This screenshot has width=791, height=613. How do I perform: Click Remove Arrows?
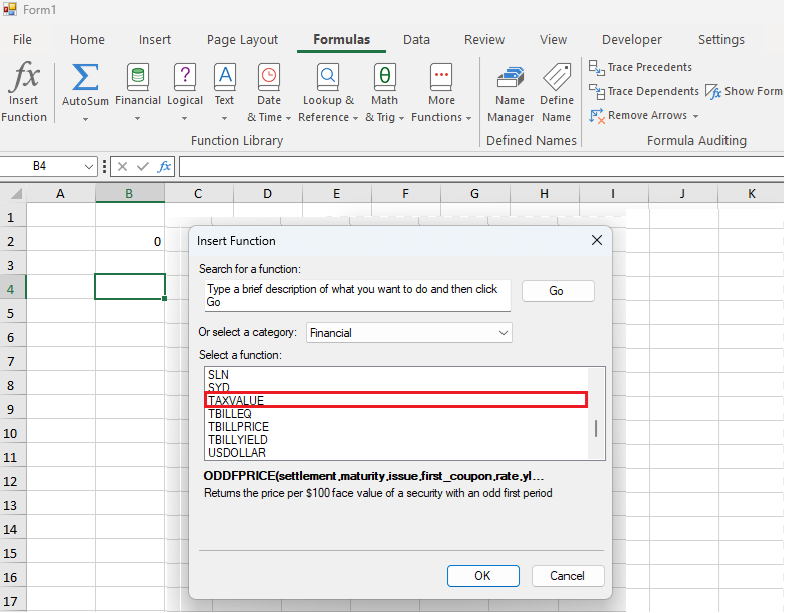(x=638, y=116)
